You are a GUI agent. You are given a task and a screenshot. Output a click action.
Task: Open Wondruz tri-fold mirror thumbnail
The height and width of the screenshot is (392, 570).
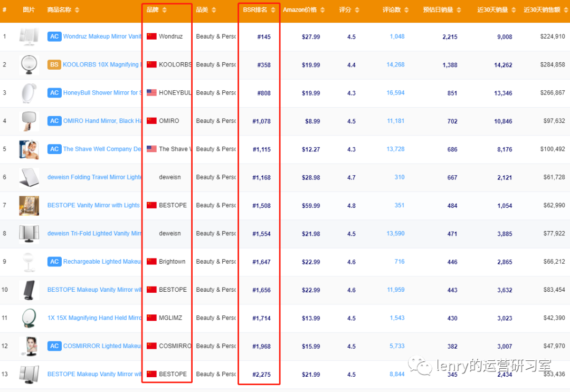28,36
